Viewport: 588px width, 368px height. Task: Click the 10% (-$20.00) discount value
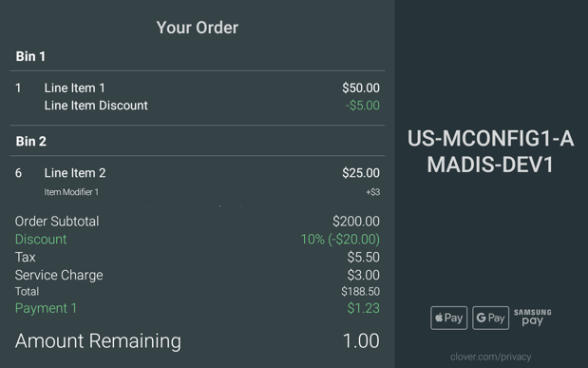pos(340,240)
